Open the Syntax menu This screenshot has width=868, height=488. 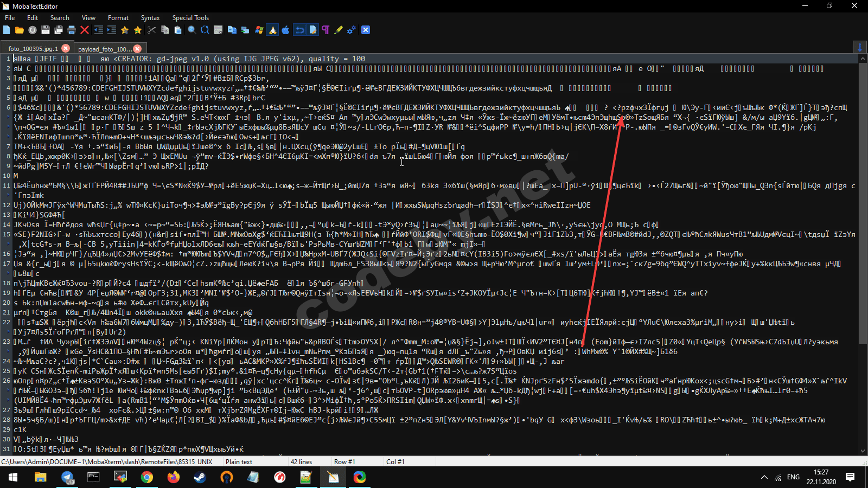tap(150, 18)
